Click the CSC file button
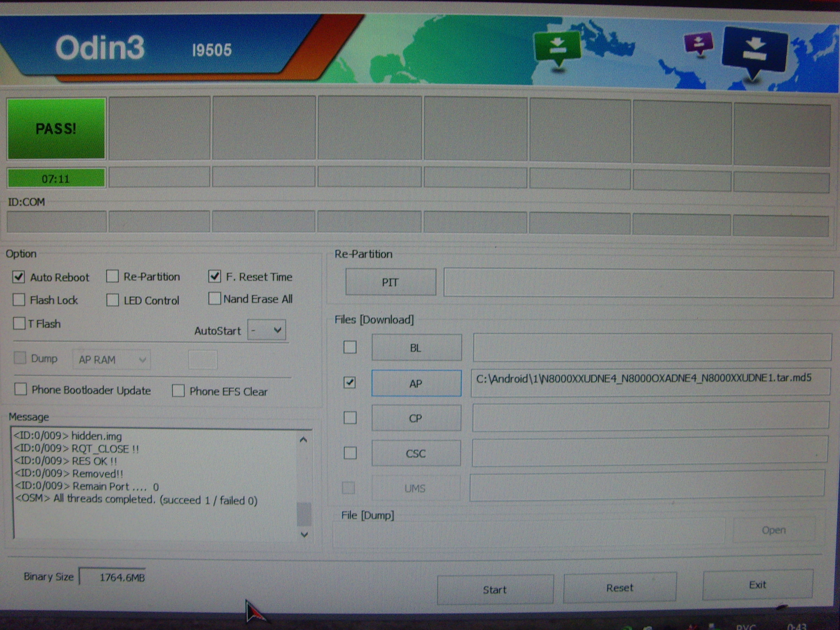This screenshot has height=630, width=840. click(x=416, y=453)
